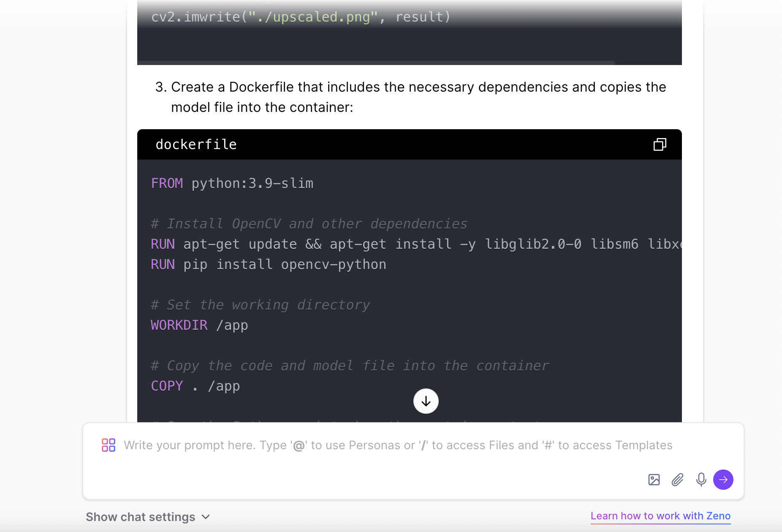Viewport: 782px width, 532px height.
Task: Click the RUN pip install opencv-python line
Action: [x=269, y=264]
